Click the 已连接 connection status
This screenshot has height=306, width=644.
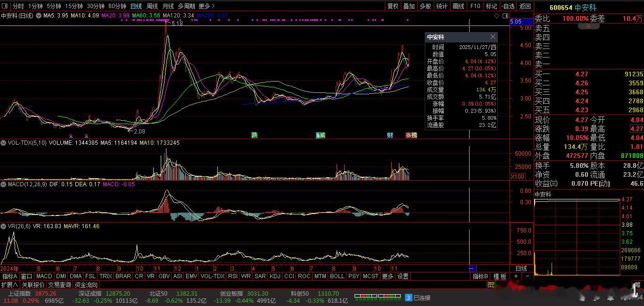click(x=422, y=298)
